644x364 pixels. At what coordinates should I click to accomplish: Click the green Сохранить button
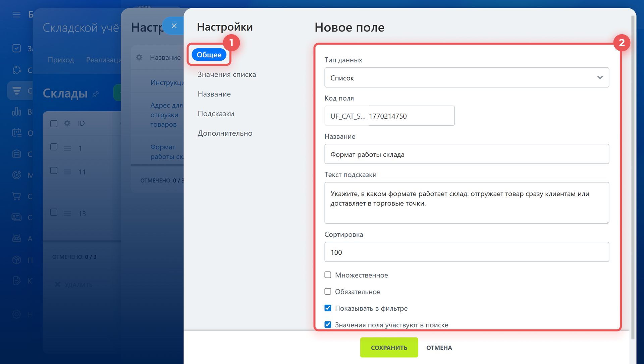point(389,348)
